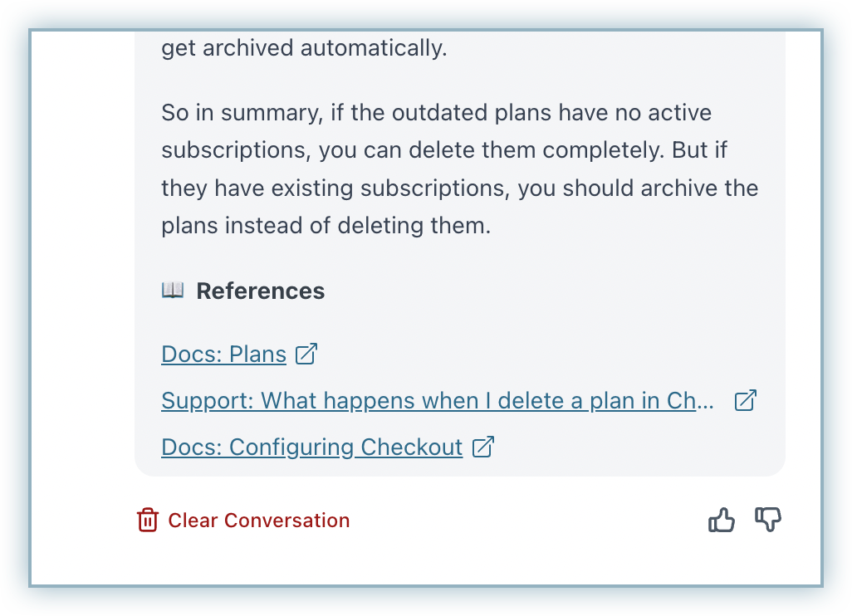Click the word "Checkout" in the last reference
Screen dimensions: 852x616
[x=411, y=447]
